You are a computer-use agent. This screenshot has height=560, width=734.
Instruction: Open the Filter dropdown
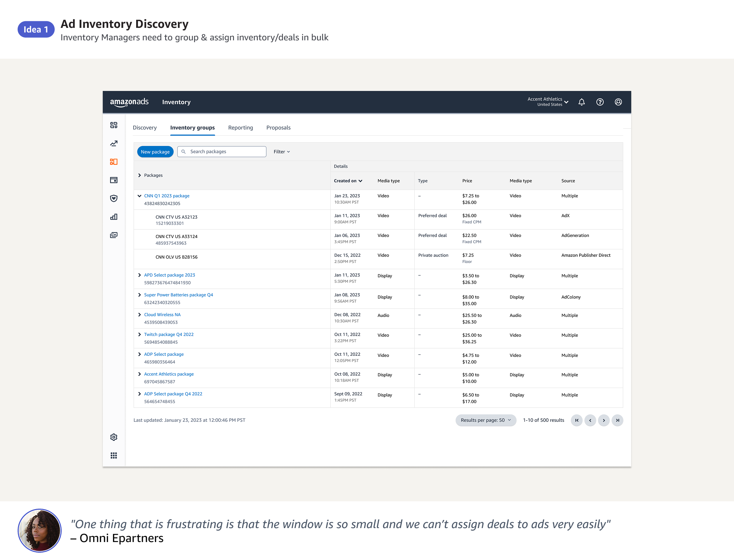click(x=281, y=151)
